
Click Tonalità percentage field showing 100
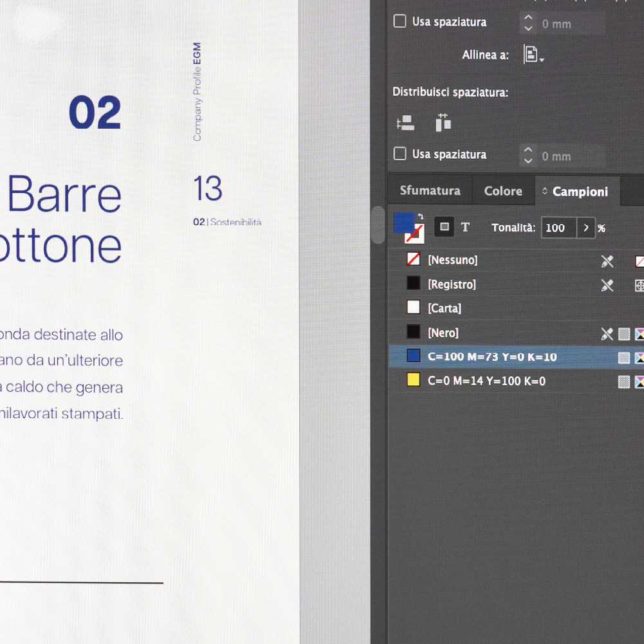[x=559, y=228]
